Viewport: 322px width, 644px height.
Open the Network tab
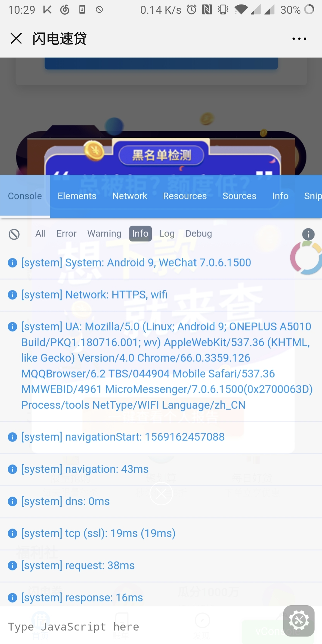[130, 196]
